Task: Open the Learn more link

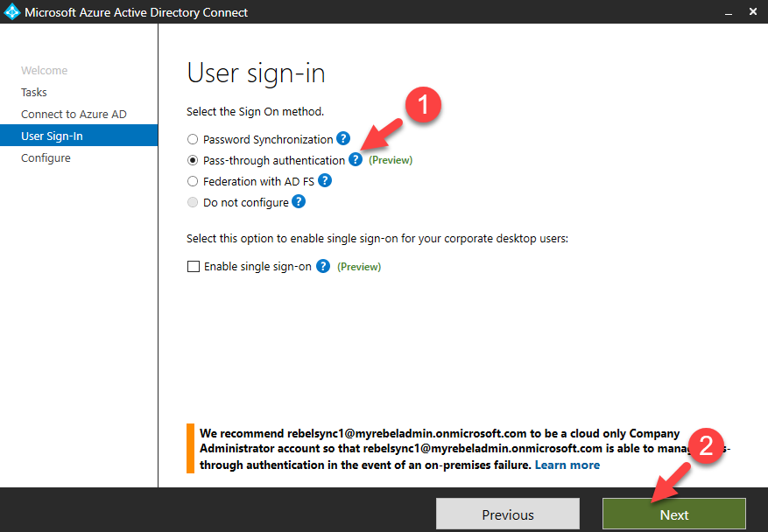Action: [x=567, y=465]
